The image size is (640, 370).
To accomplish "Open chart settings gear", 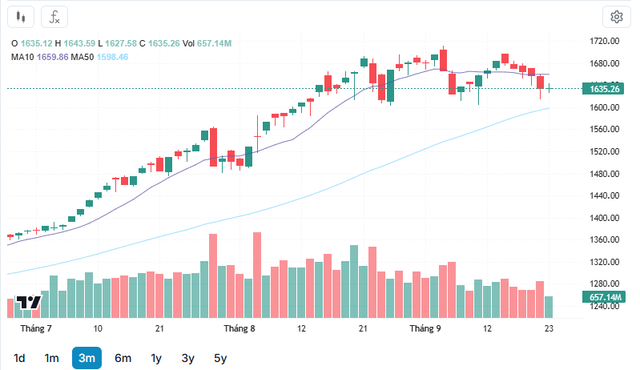I will pos(616,17).
